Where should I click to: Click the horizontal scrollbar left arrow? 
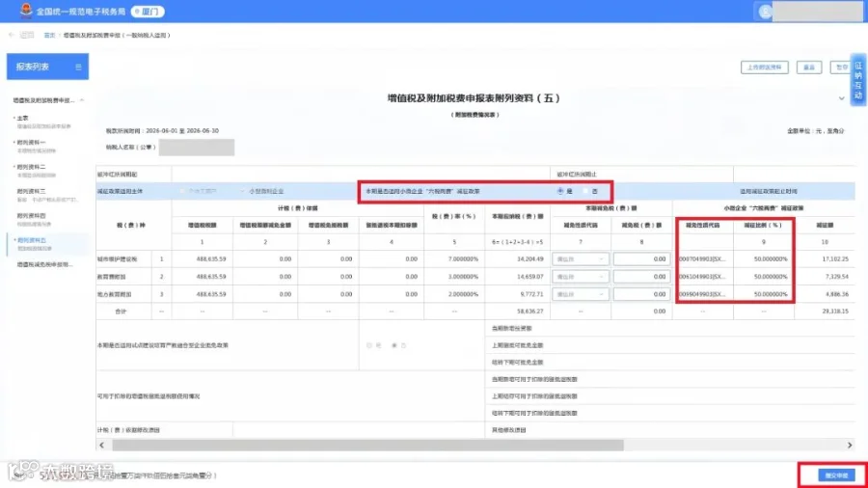click(x=102, y=445)
